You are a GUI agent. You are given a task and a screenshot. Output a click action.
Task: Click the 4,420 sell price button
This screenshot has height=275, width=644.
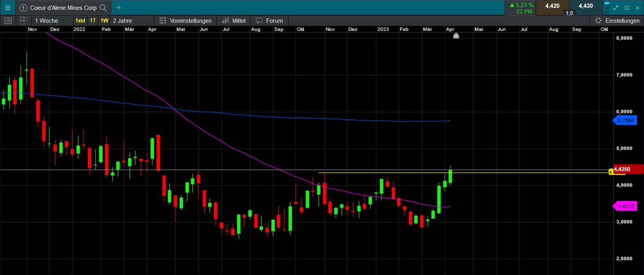[552, 7]
